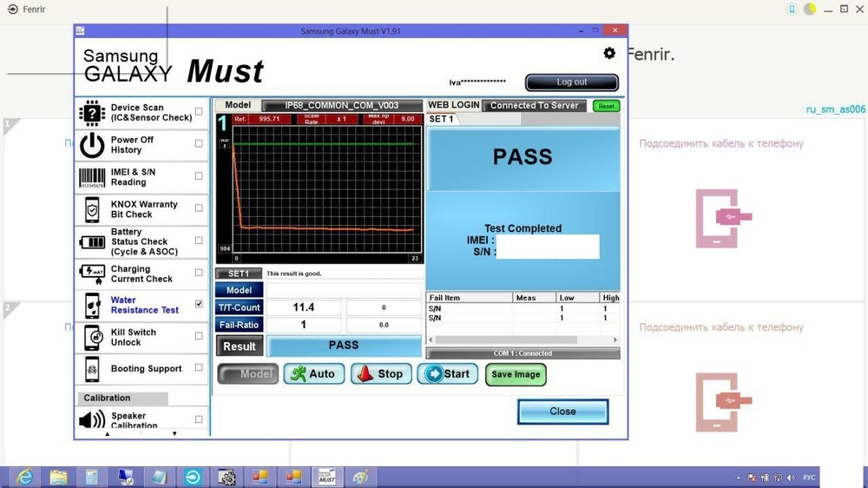Uncheck the Water Resistance Test checkbox
Screen dimensions: 868x488
pyautogui.click(x=199, y=304)
